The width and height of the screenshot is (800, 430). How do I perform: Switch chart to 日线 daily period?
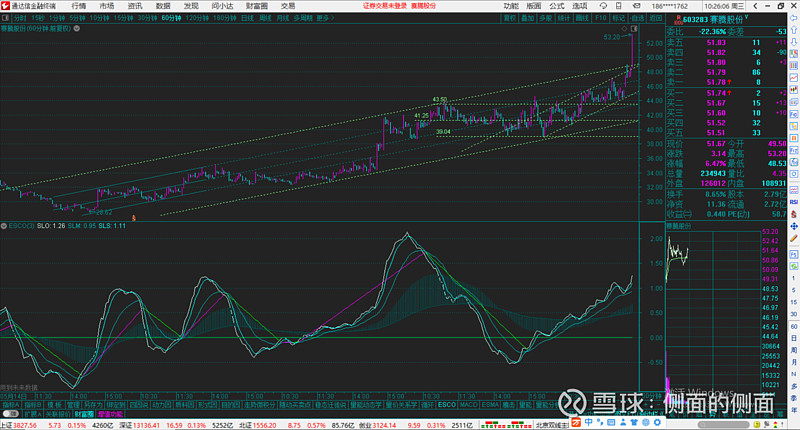point(248,17)
